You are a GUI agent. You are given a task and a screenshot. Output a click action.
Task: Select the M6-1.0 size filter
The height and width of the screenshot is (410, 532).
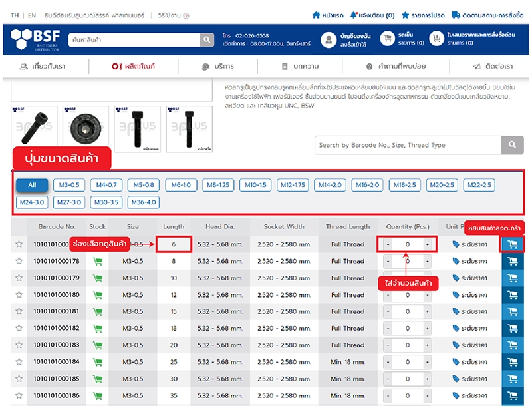[180, 185]
